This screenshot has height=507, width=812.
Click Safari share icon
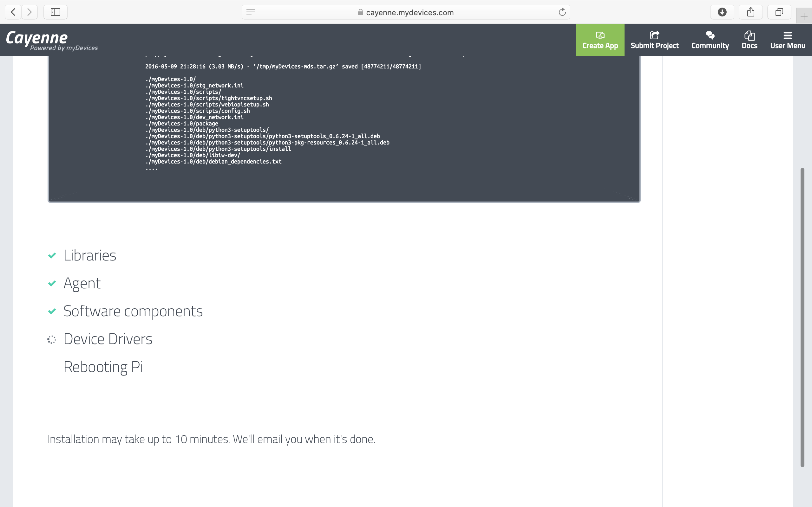click(x=750, y=12)
